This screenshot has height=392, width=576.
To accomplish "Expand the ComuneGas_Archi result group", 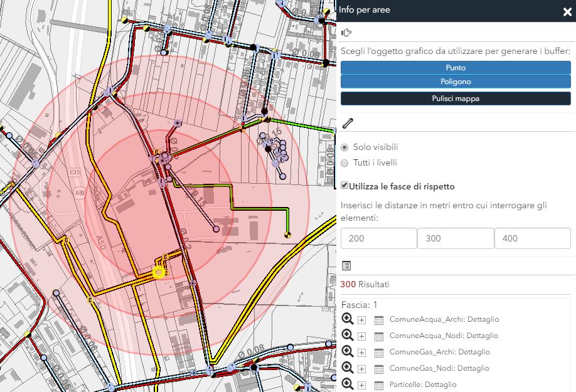I will [x=362, y=352].
